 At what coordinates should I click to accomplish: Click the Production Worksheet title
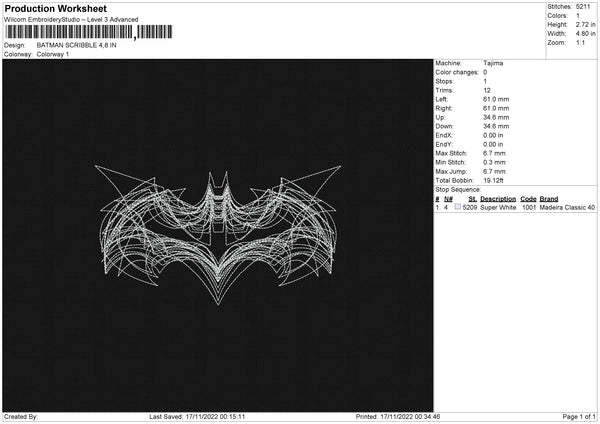pos(55,8)
